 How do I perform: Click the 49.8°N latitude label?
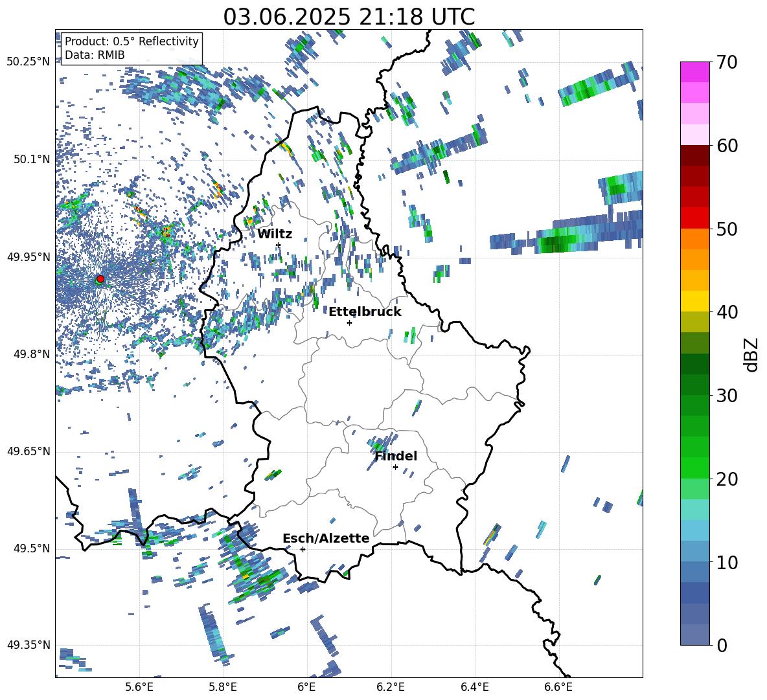tap(32, 354)
